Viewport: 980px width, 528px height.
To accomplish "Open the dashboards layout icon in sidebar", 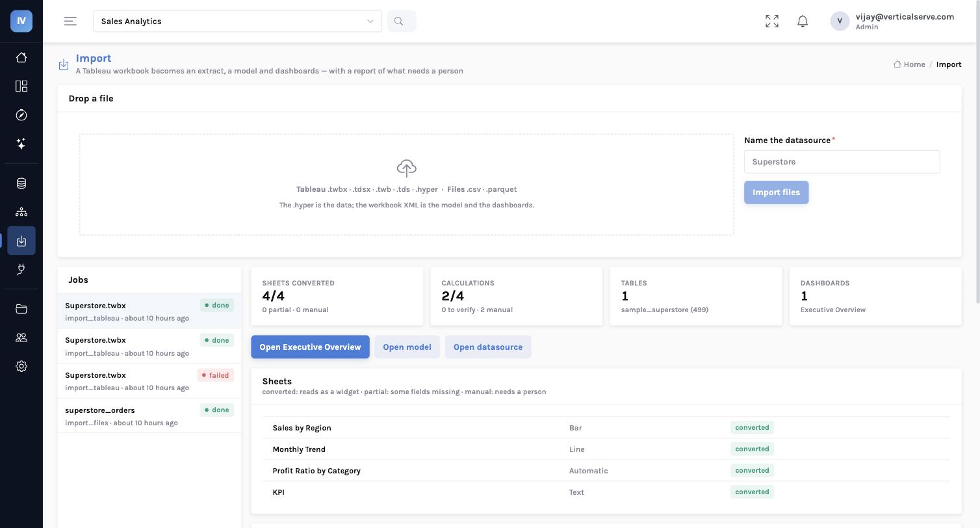I will (x=21, y=86).
